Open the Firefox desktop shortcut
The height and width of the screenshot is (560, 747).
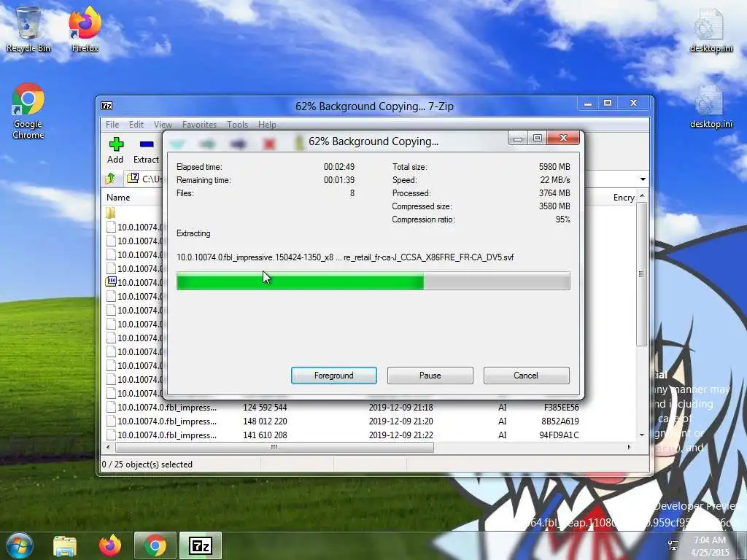click(x=85, y=29)
